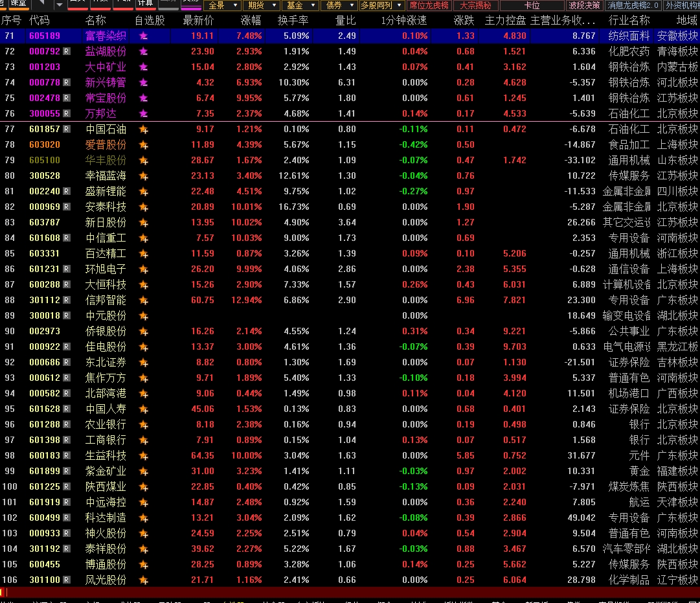Select stock code 601628
700x603 pixels.
(x=45, y=409)
